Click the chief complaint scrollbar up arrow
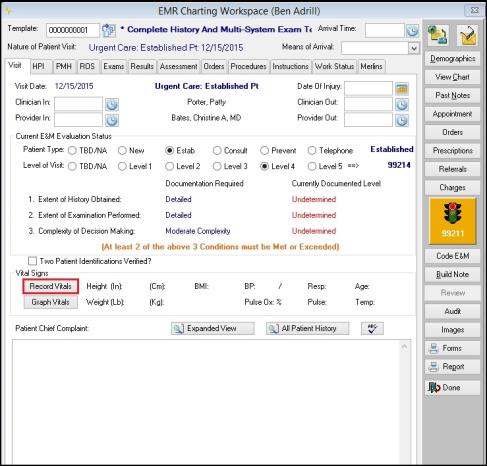Image resolution: width=487 pixels, height=466 pixels. point(404,347)
